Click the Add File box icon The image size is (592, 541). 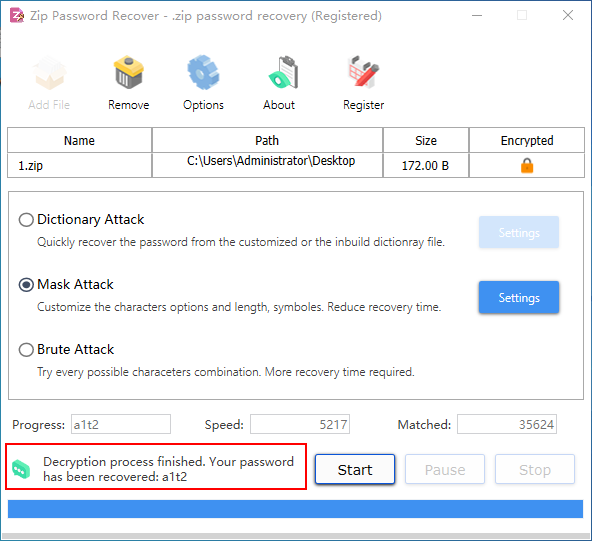[49, 73]
